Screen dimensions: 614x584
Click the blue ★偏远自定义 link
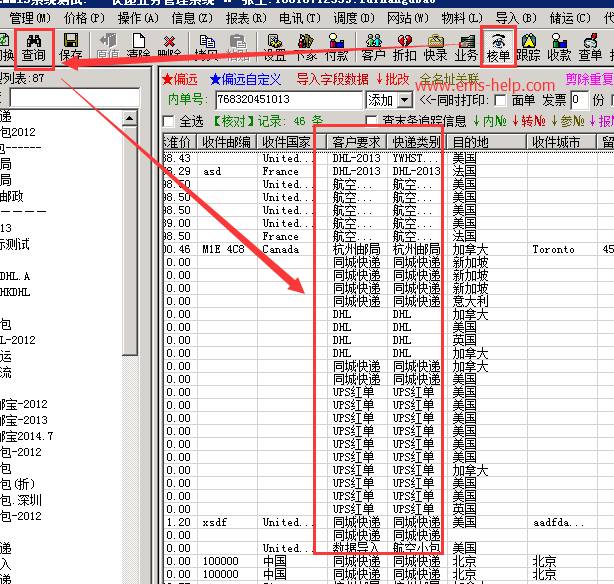(x=246, y=80)
